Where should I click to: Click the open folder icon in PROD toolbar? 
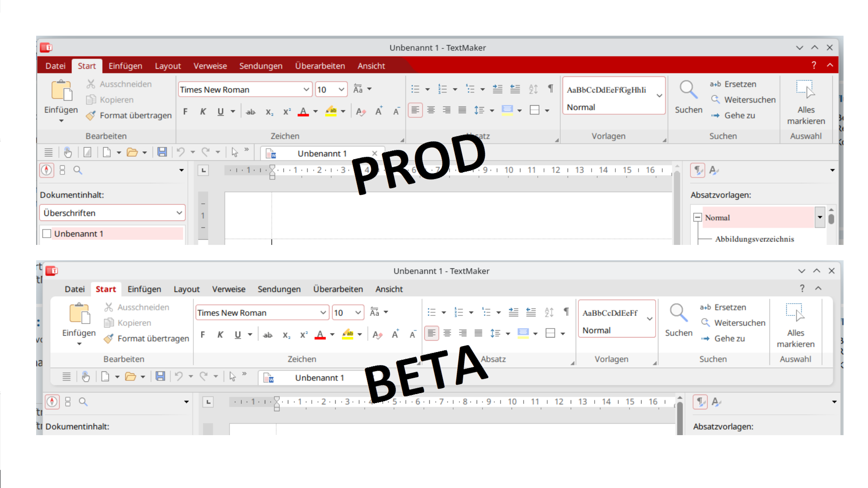(x=132, y=152)
